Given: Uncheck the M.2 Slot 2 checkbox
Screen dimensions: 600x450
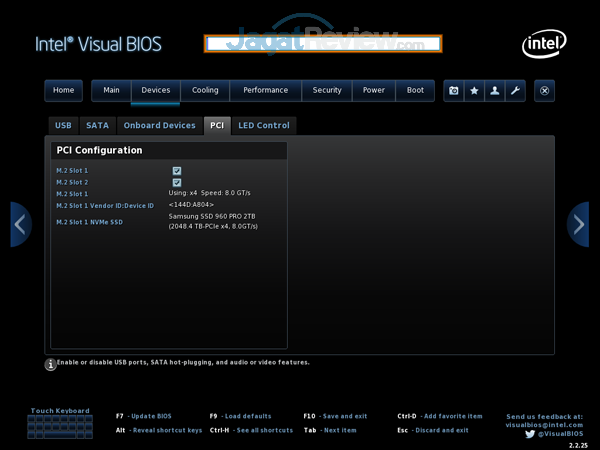Looking at the screenshot, I should (177, 182).
